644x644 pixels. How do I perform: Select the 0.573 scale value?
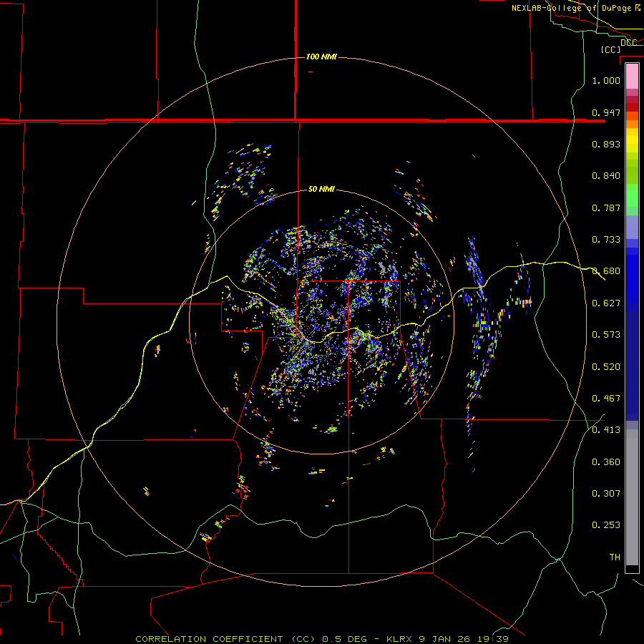[606, 334]
